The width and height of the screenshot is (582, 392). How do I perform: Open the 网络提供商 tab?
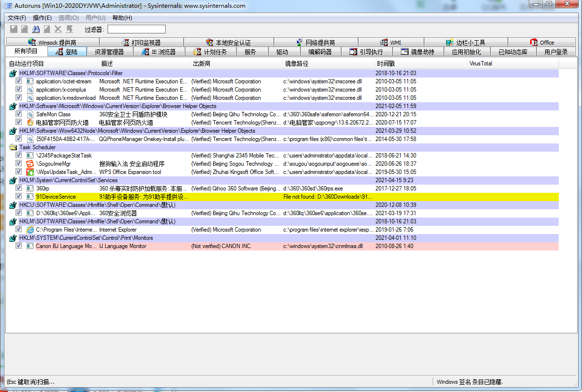[x=315, y=43]
